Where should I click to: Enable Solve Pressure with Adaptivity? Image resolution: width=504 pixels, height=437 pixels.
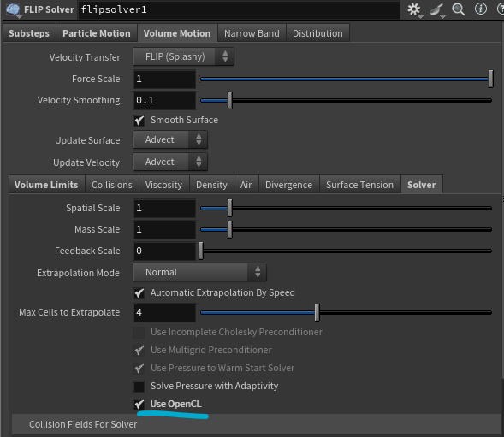click(x=139, y=387)
